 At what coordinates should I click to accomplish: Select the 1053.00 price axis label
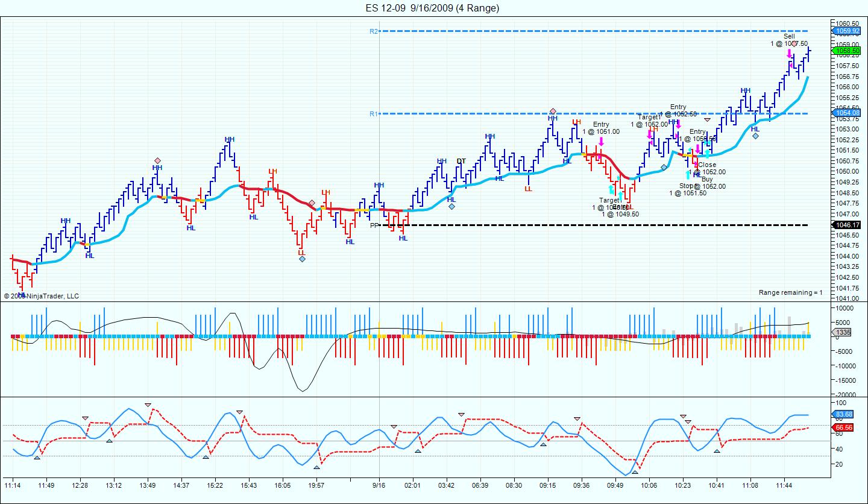point(847,129)
